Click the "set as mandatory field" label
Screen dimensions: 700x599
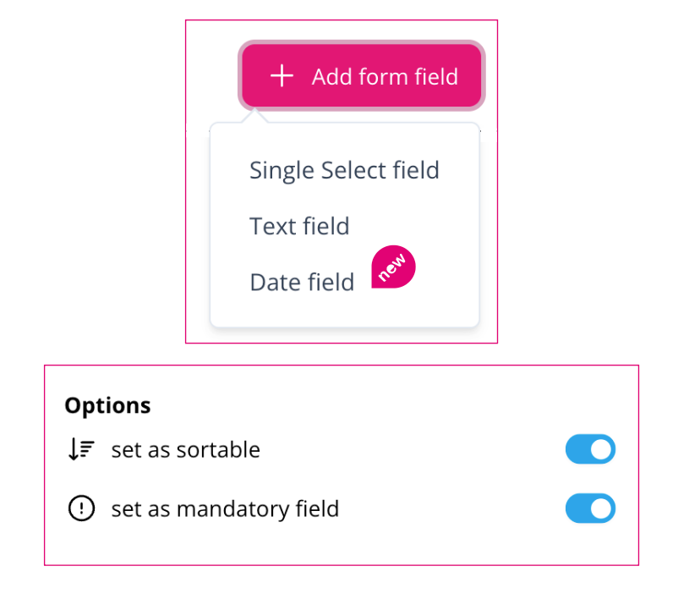pos(225,509)
